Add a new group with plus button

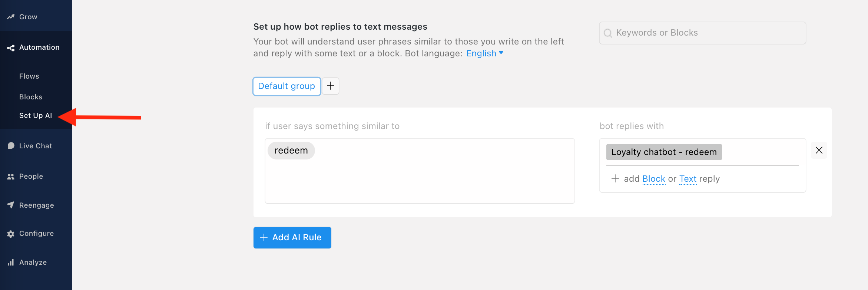tap(331, 86)
